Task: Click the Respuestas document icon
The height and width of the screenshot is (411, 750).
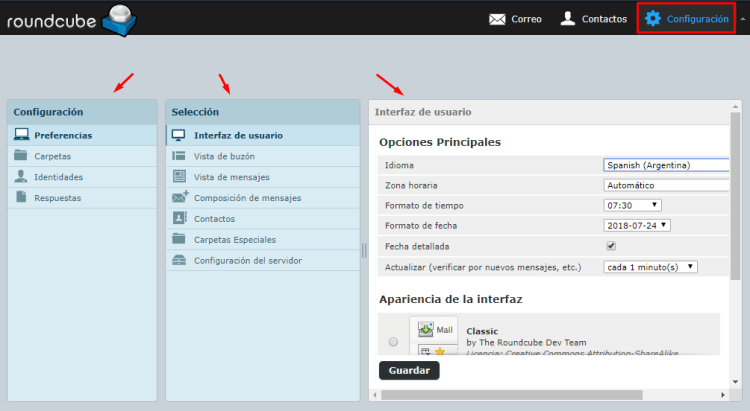Action: 21,198
